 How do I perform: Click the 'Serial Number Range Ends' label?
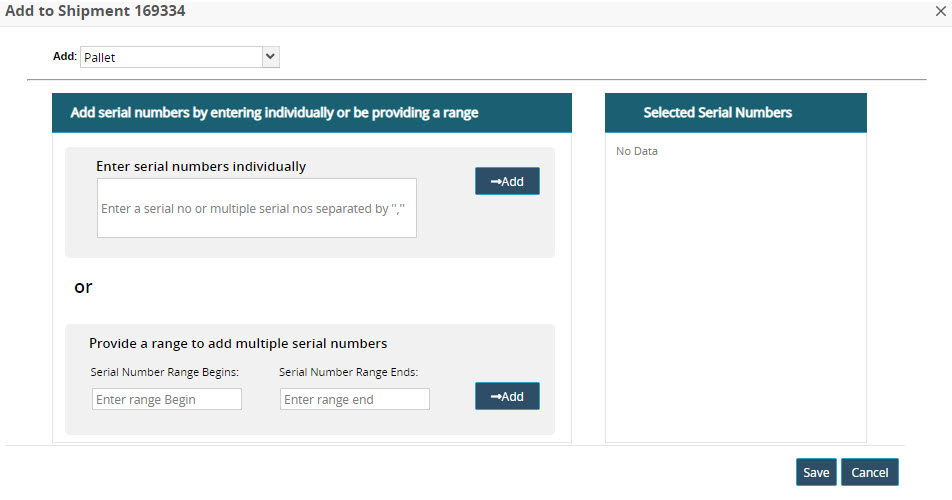click(x=348, y=372)
